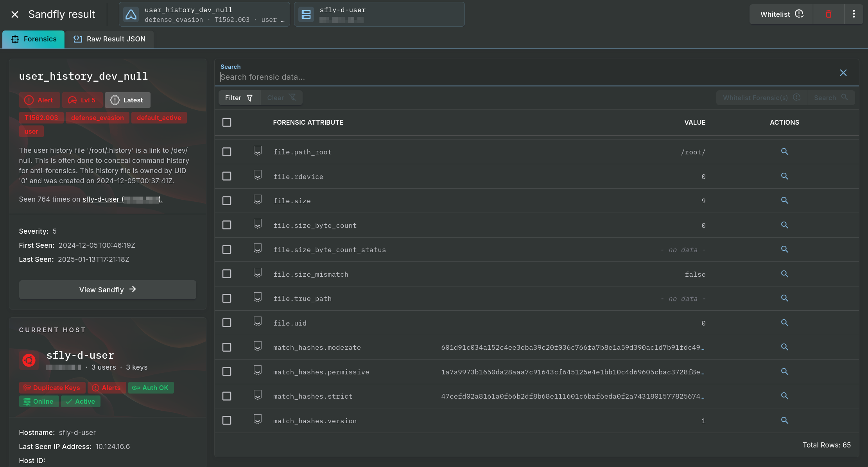Click the Latest status chip
The image size is (868, 467).
pos(127,100)
